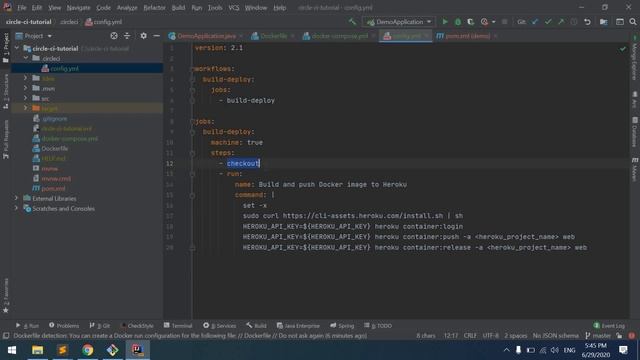
Task: Click the Run Anything window icon
Action: 620,22
